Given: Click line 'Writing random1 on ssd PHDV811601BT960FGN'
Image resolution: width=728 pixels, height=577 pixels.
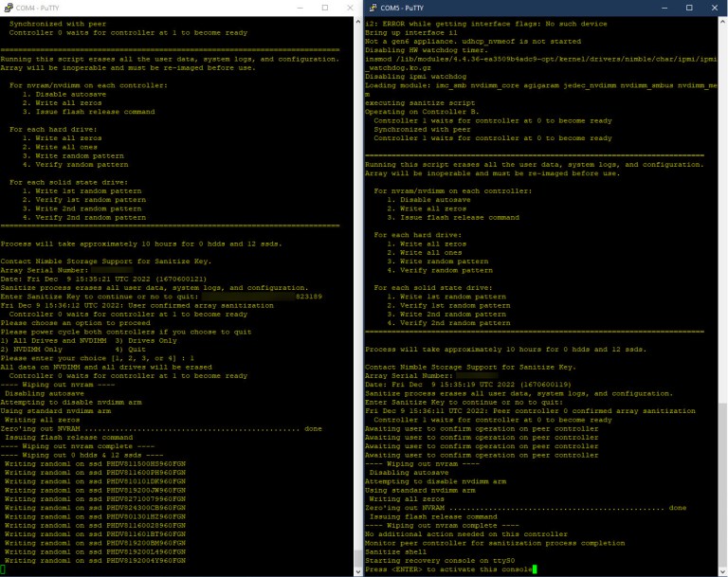Looking at the screenshot, I should [95, 534].
